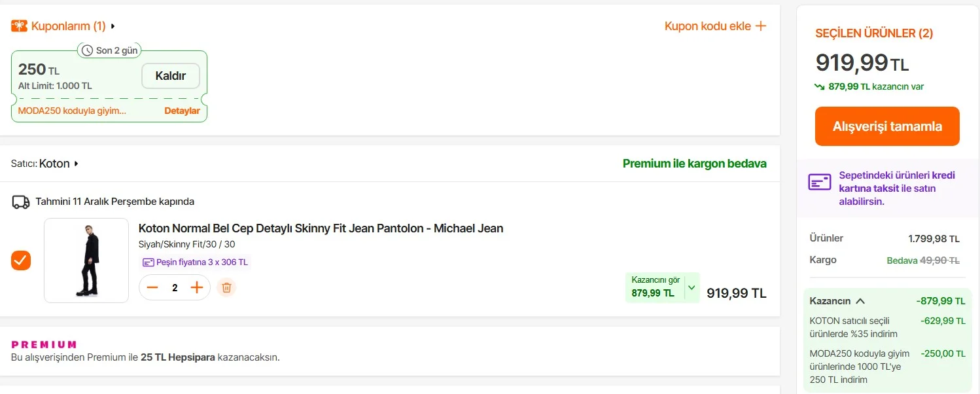Image resolution: width=980 pixels, height=394 pixels.
Task: Click Kupon kodu ekle link
Action: [708, 26]
